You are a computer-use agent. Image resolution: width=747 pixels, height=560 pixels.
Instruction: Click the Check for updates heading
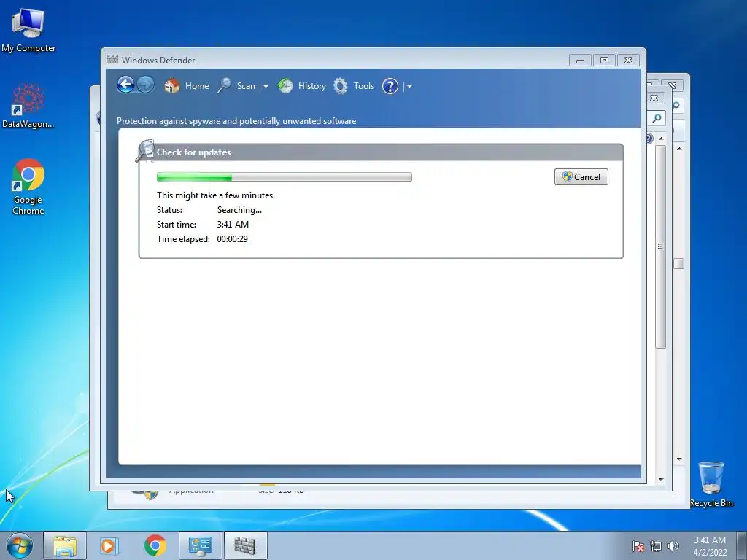coord(193,152)
